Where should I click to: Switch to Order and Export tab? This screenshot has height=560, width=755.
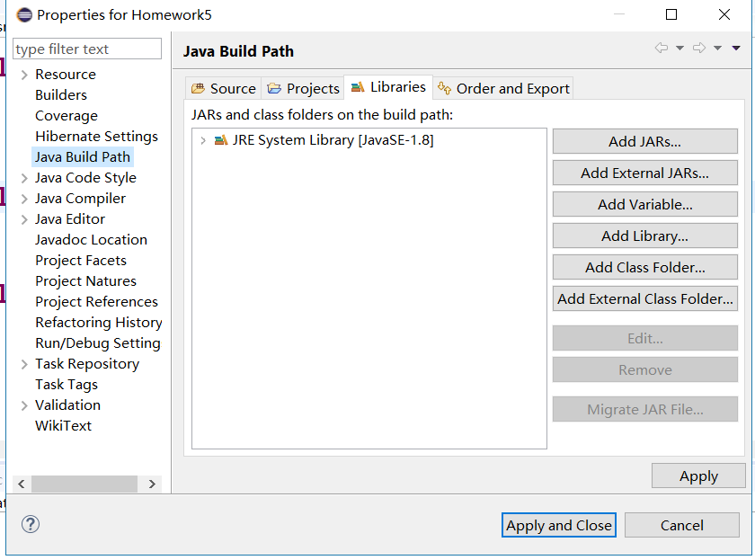point(503,88)
